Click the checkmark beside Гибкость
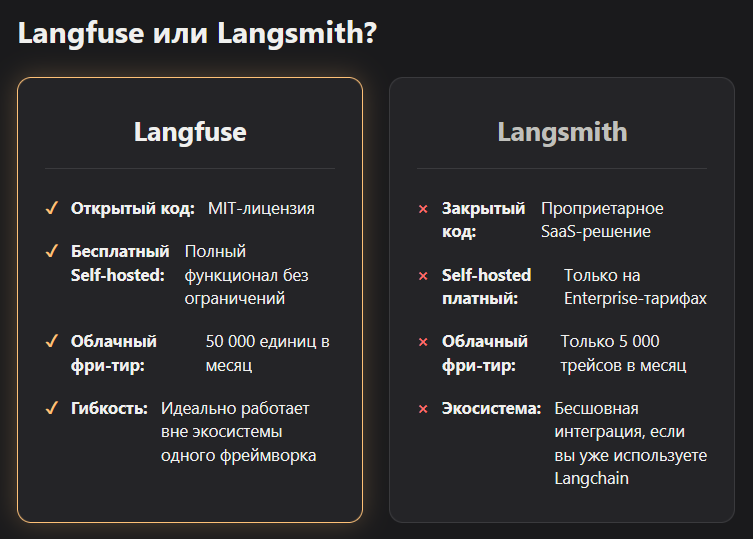 point(52,408)
